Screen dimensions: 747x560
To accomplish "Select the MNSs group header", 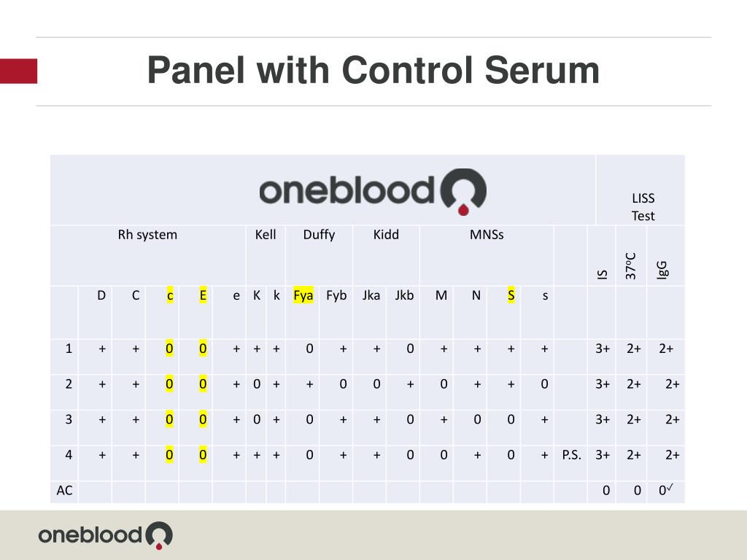I will (487, 235).
